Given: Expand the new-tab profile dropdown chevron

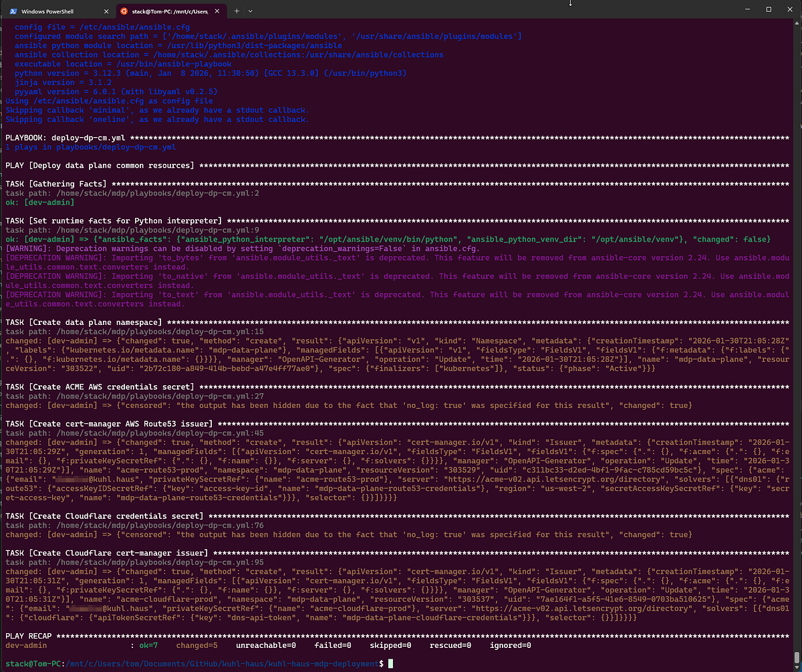Looking at the screenshot, I should (x=251, y=11).
